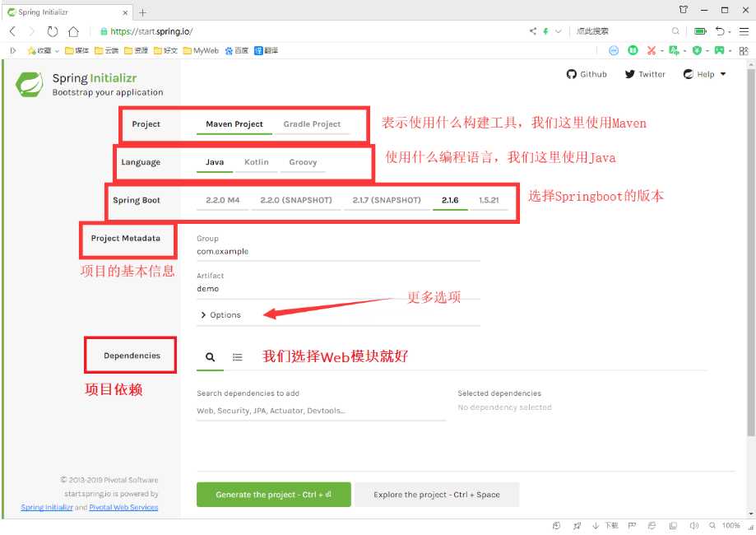The width and height of the screenshot is (756, 535).
Task: Choose Java language
Action: tap(215, 162)
